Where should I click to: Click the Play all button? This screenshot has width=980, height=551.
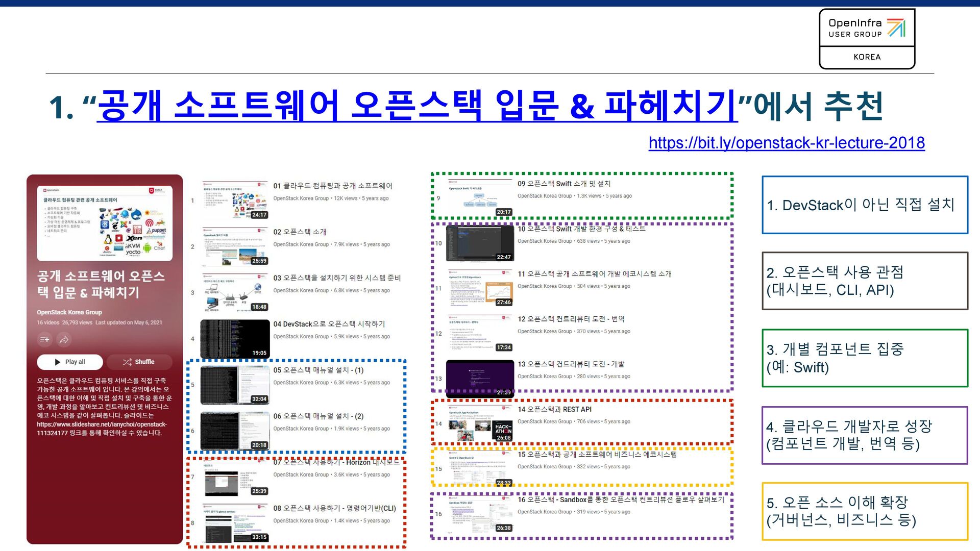(x=70, y=362)
